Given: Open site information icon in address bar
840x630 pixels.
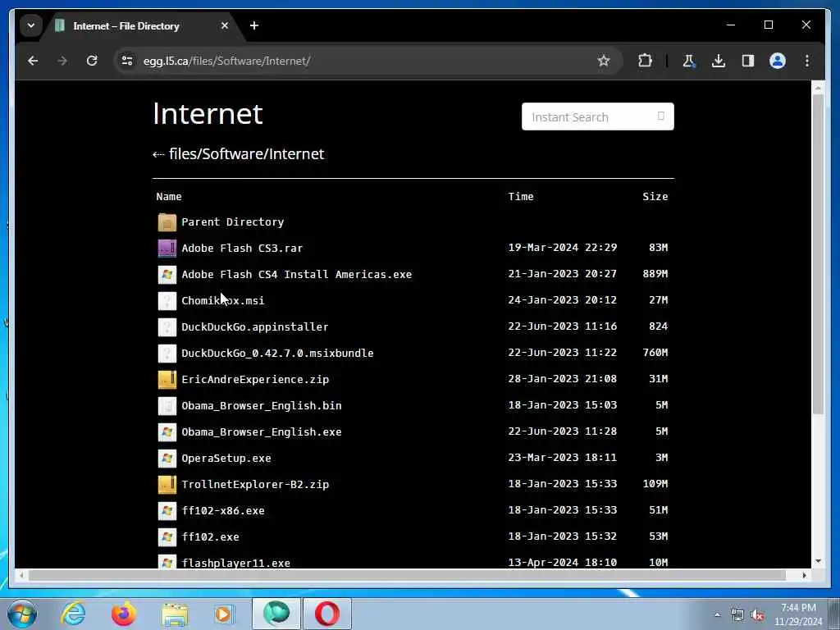Looking at the screenshot, I should click(127, 61).
